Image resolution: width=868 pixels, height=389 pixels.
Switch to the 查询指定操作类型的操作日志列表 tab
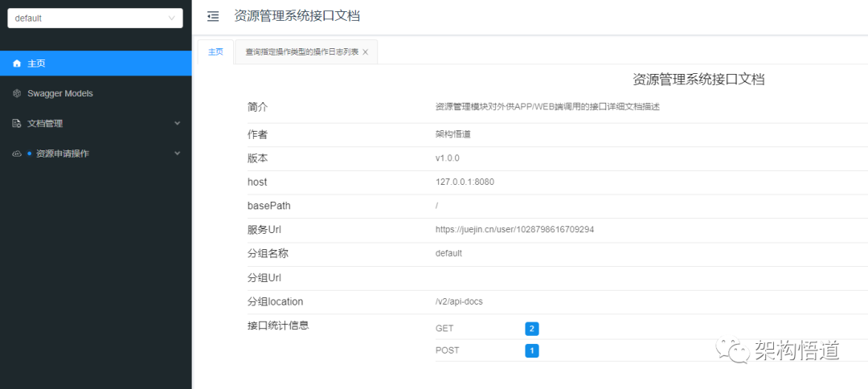306,52
